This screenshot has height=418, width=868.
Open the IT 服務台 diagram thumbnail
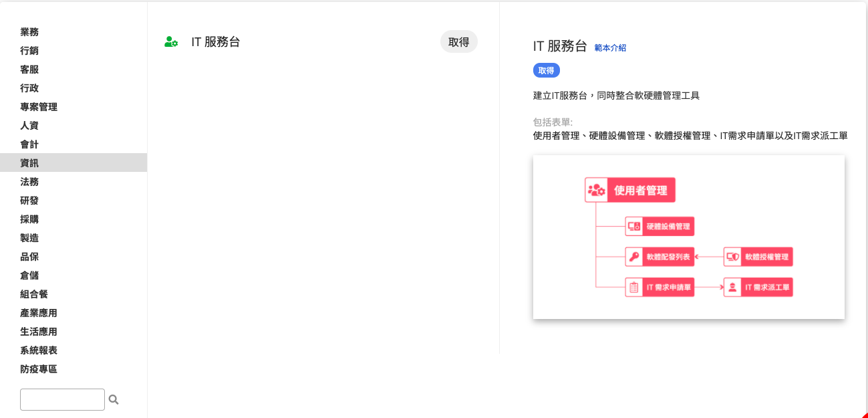tap(688, 237)
